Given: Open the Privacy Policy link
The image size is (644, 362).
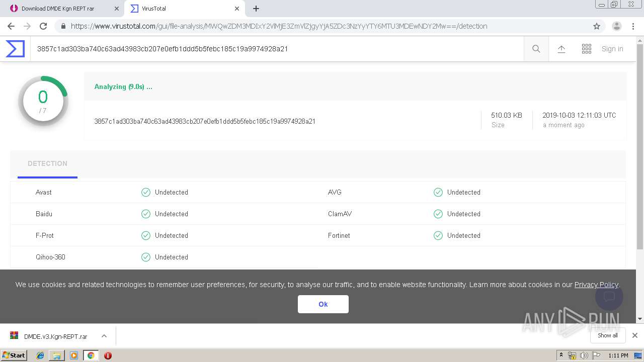Looking at the screenshot, I should [x=596, y=285].
